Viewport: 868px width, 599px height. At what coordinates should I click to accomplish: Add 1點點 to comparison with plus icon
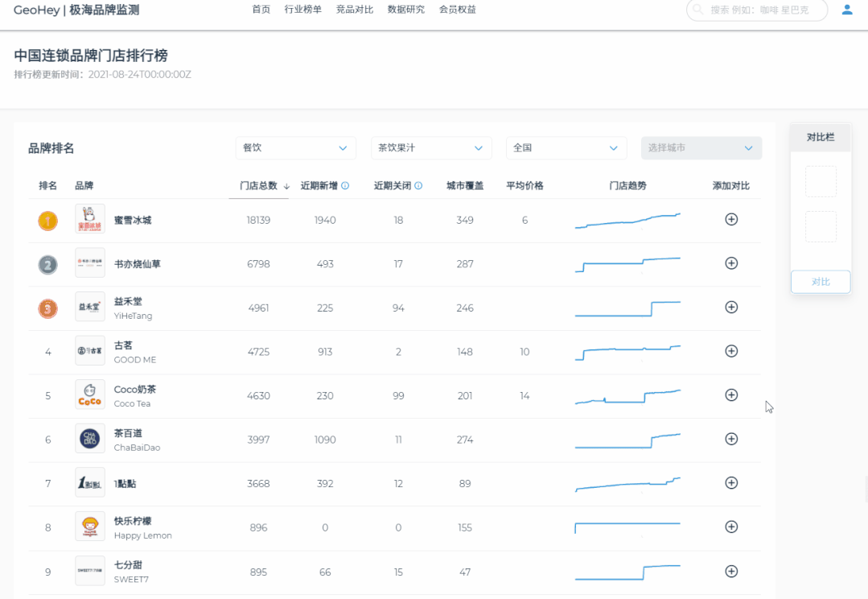(731, 482)
